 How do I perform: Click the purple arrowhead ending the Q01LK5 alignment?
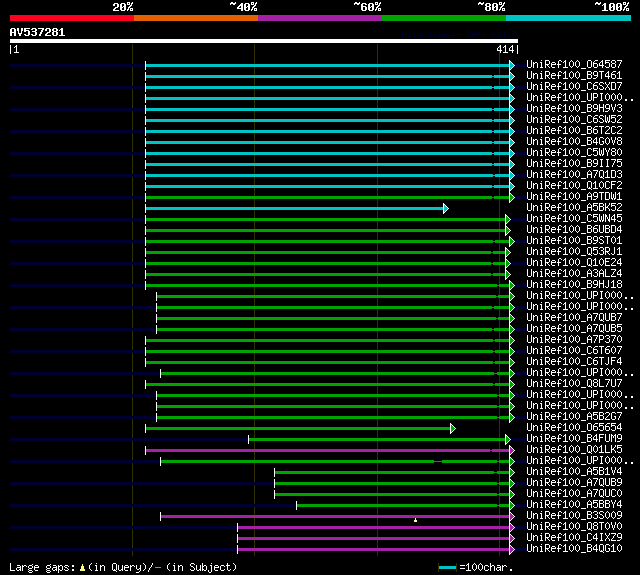coord(512,451)
